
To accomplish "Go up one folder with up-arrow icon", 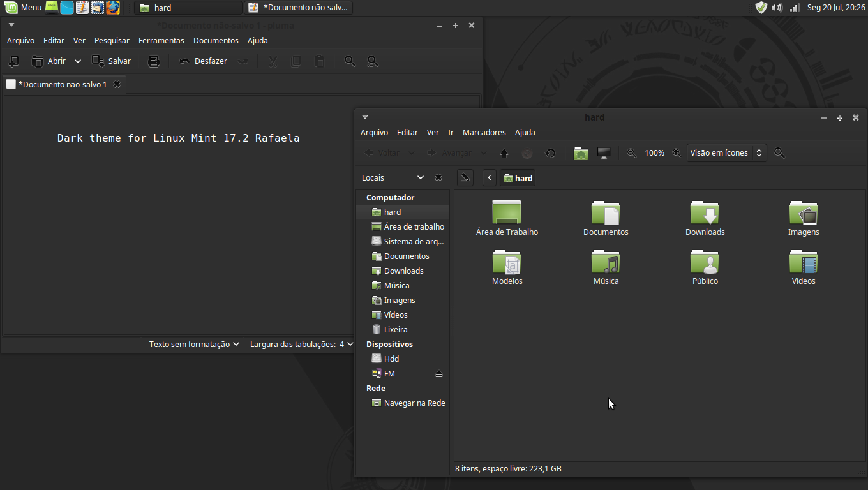I will pos(504,153).
